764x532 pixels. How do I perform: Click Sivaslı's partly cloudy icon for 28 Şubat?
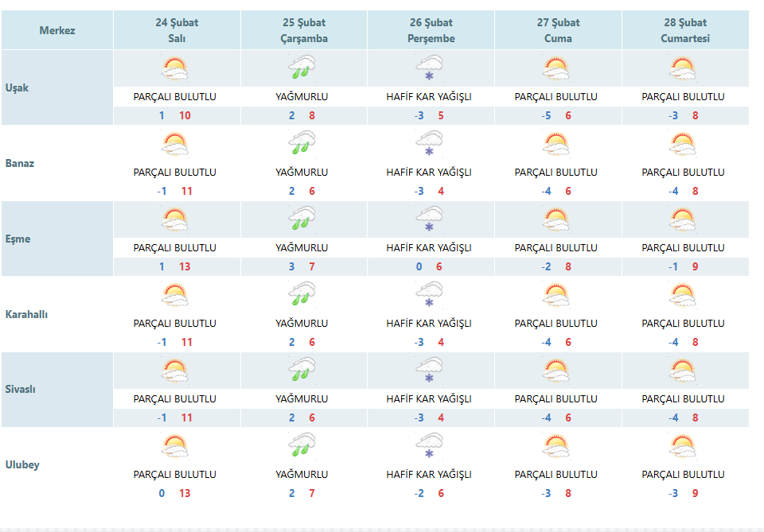(683, 371)
